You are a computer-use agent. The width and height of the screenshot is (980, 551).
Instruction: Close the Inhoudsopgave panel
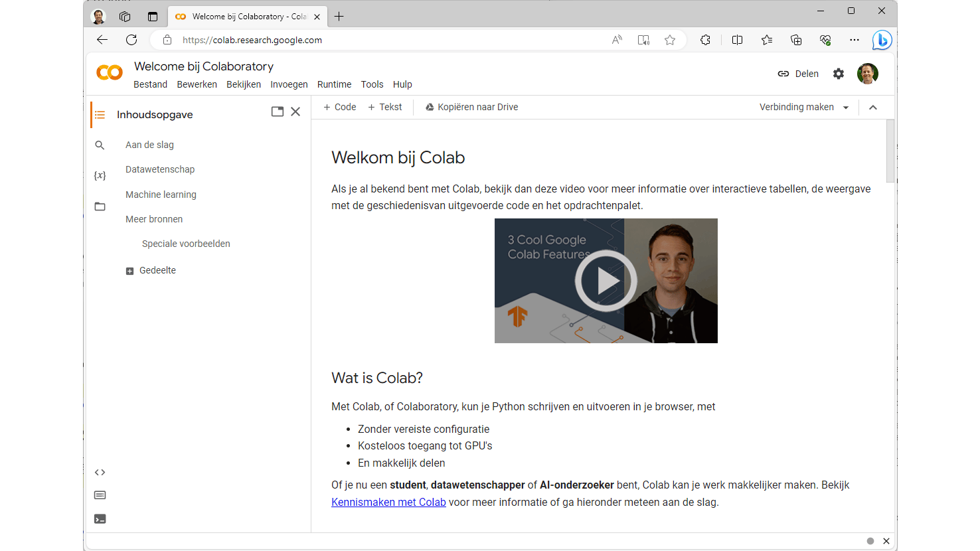pos(295,112)
